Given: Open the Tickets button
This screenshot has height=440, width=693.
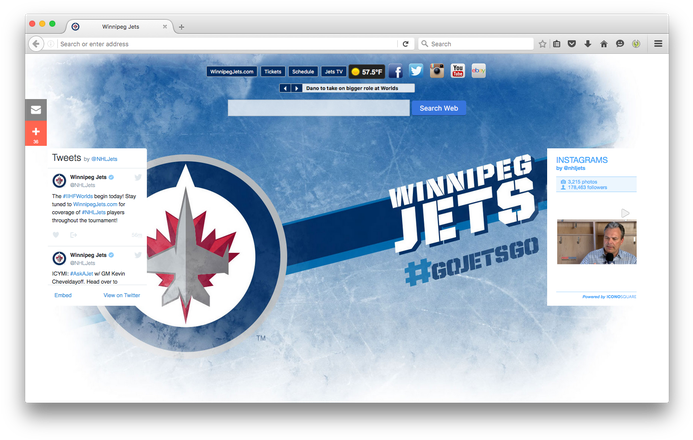Looking at the screenshot, I should 273,72.
